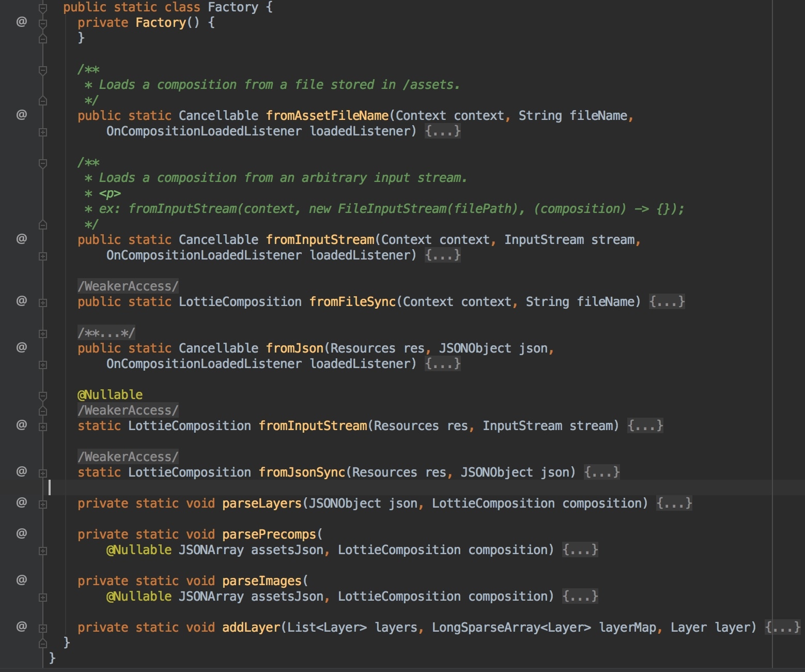805x672 pixels.
Task: Click the @ gutter icon beside private Factory()
Action: point(22,22)
